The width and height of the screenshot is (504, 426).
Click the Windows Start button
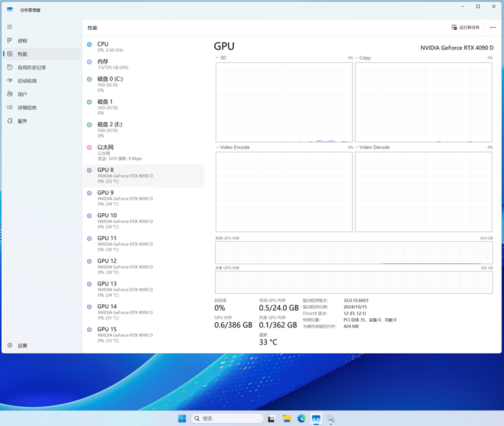(182, 418)
